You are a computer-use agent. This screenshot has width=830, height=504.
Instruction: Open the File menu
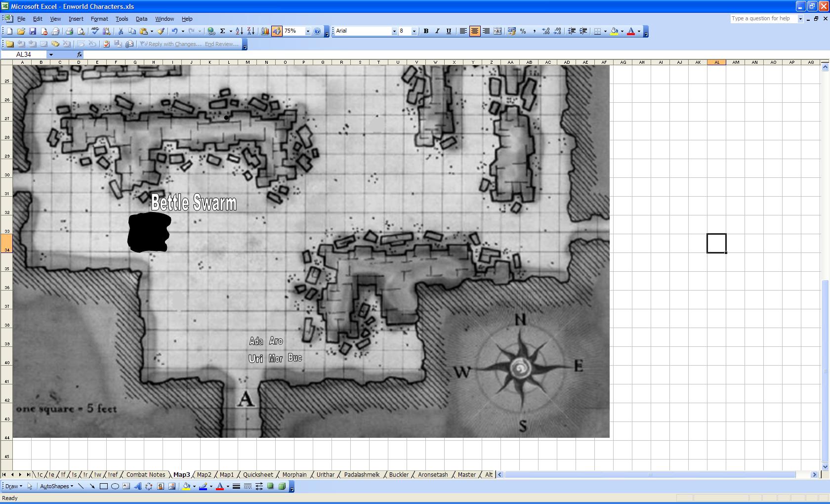(21, 19)
